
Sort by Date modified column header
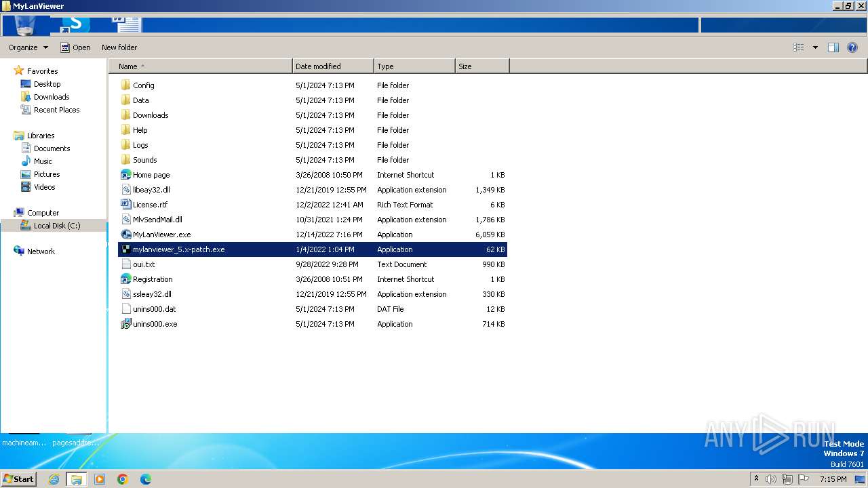pyautogui.click(x=333, y=66)
